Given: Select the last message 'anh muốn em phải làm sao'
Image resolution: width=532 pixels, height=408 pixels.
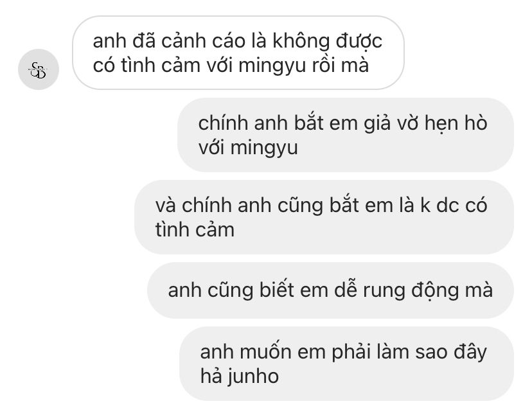Looking at the screenshot, I should [x=346, y=364].
